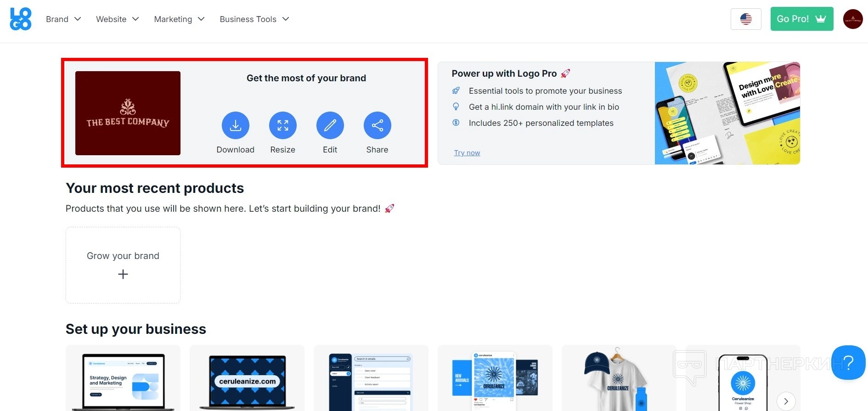The height and width of the screenshot is (411, 868).
Task: Follow the Try now link
Action: (467, 153)
